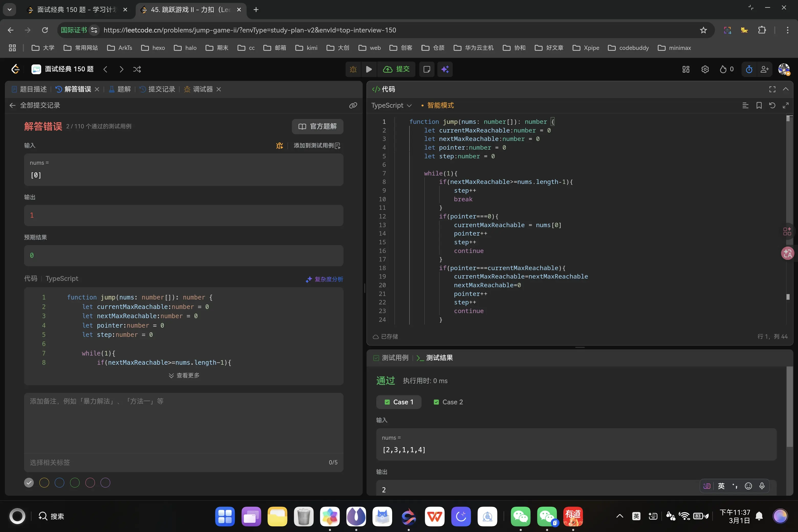Pick a random problem with shuffle icon
The height and width of the screenshot is (532, 798).
click(x=137, y=69)
